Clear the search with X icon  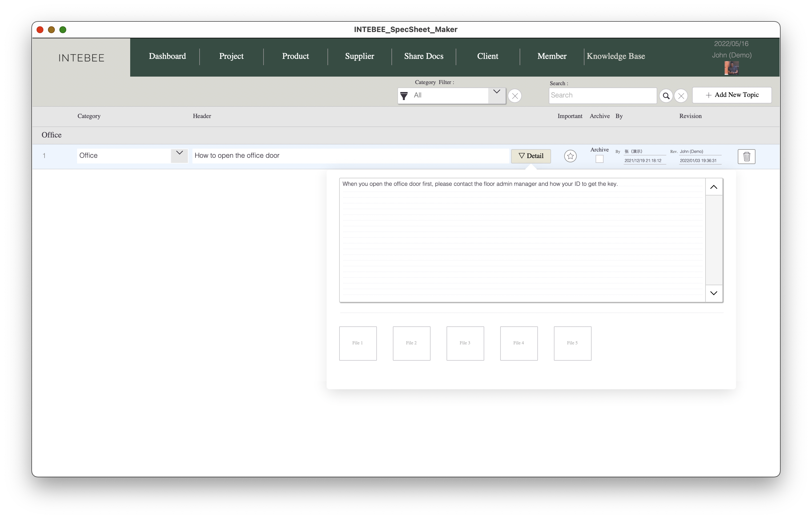pyautogui.click(x=681, y=96)
